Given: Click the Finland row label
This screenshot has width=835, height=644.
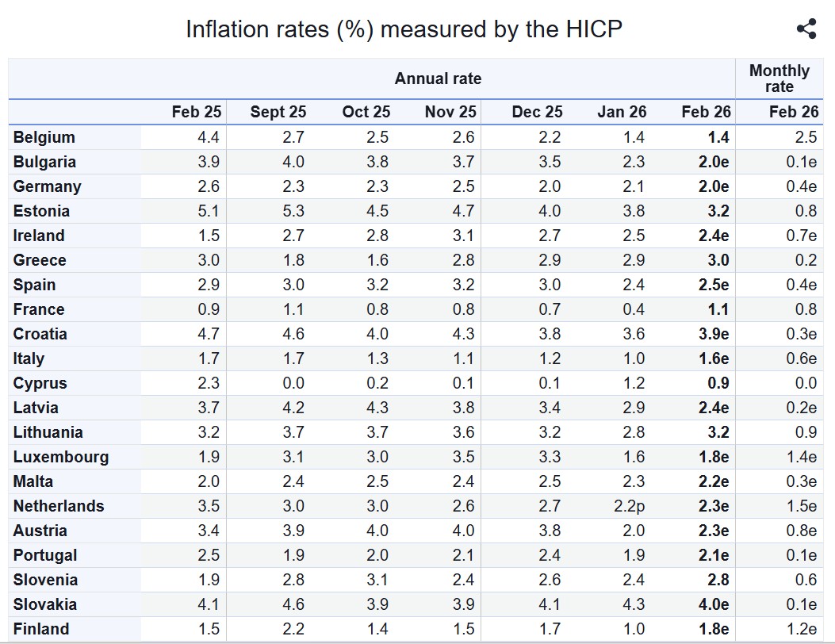Looking at the screenshot, I should coord(41,629).
